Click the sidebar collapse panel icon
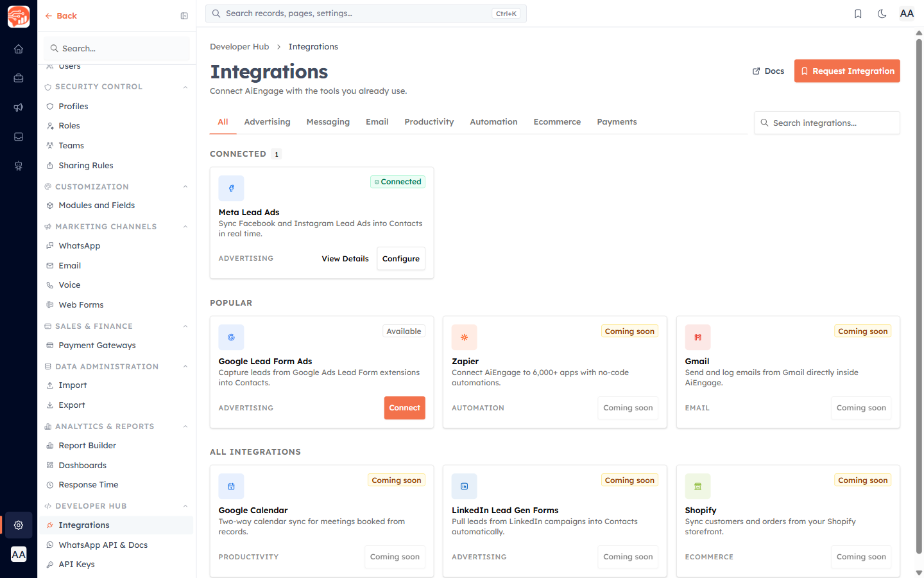 click(184, 16)
